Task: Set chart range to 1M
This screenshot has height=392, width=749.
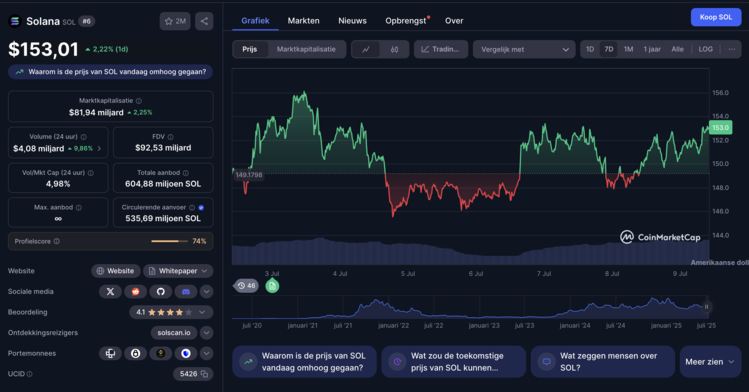Action: click(x=629, y=49)
